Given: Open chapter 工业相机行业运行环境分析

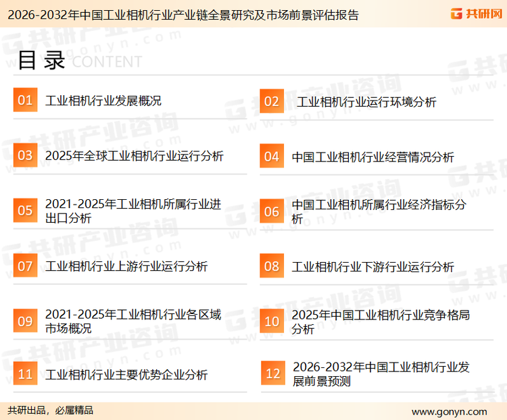Looking at the screenshot, I should click(366, 102).
